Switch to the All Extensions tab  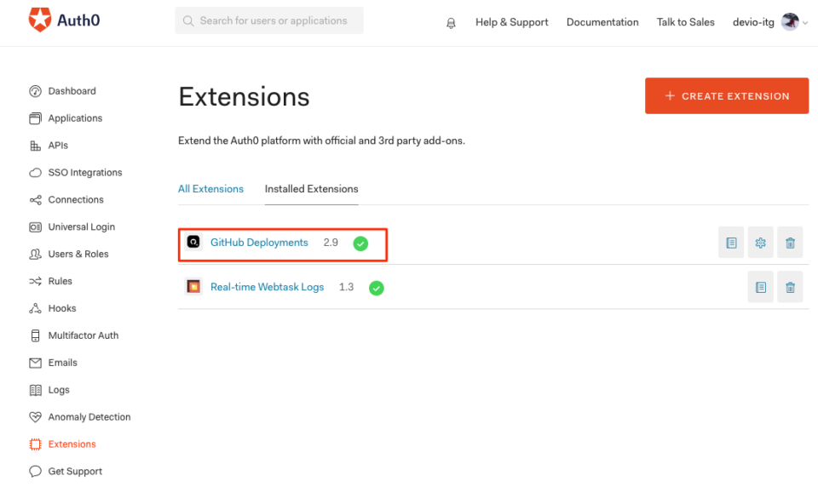pos(210,189)
